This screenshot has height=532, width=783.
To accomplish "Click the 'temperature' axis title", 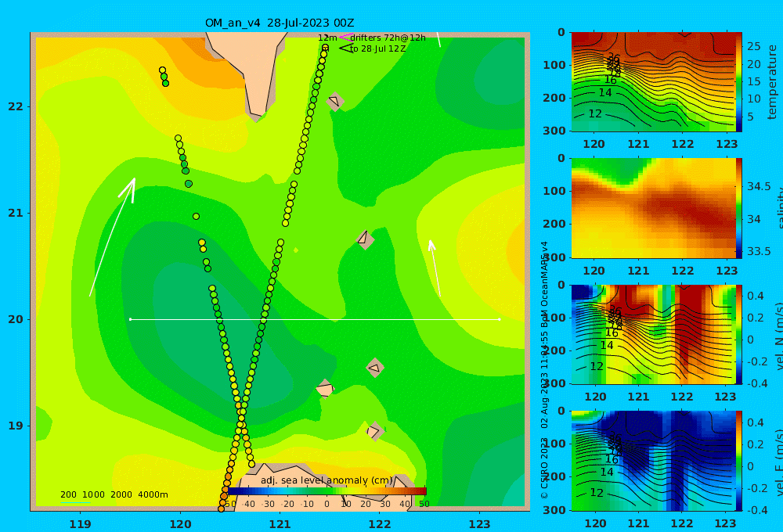I will [772, 82].
